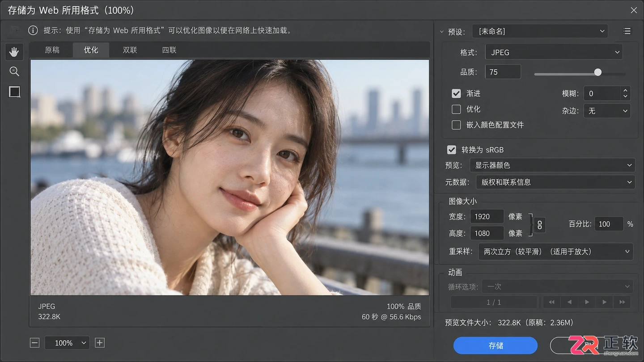644x362 pixels.
Task: Click the 322.8K size text under JPEG
Action: click(49, 316)
